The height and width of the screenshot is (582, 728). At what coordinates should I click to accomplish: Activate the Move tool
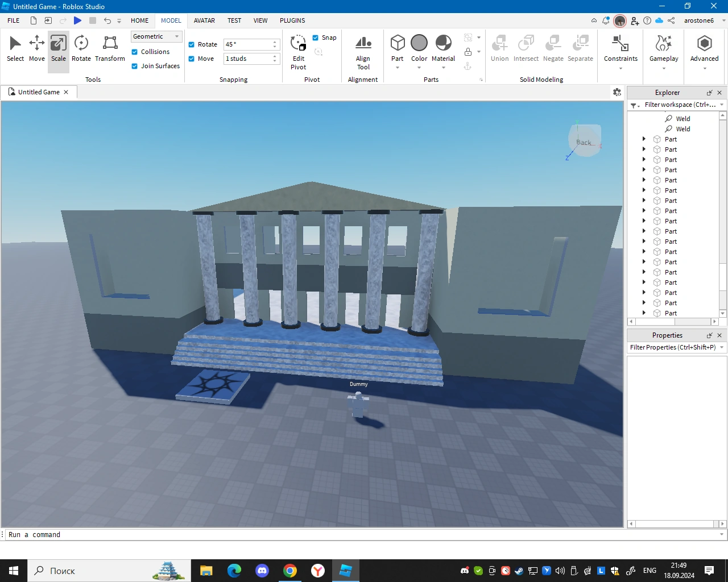coord(37,49)
